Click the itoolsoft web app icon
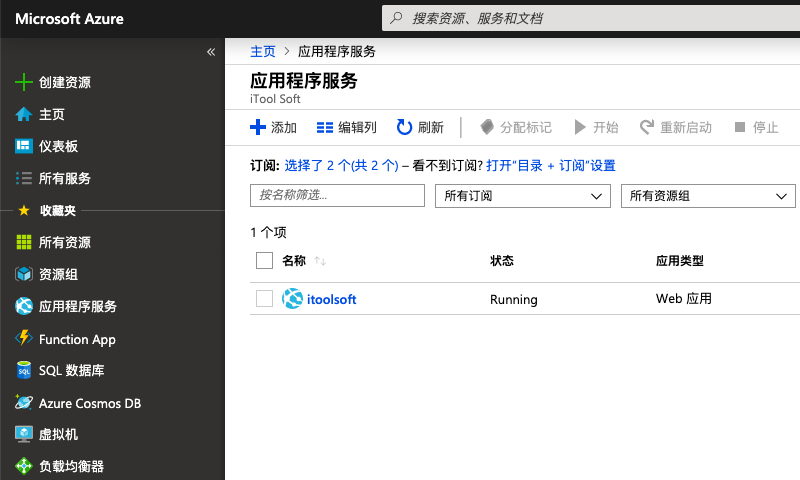The image size is (800, 480). coord(292,298)
